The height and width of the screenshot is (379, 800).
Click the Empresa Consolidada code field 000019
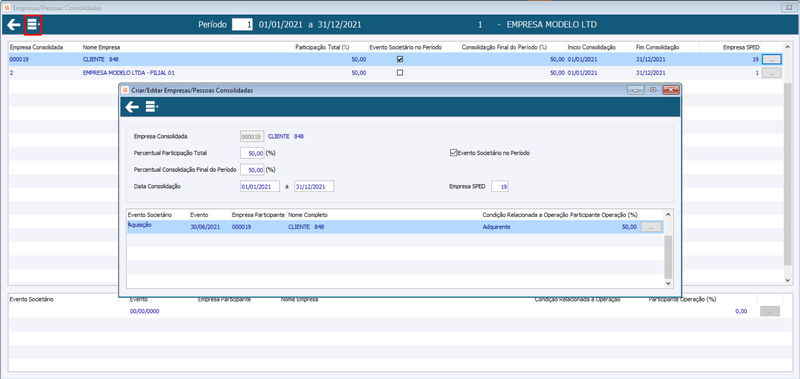(252, 137)
